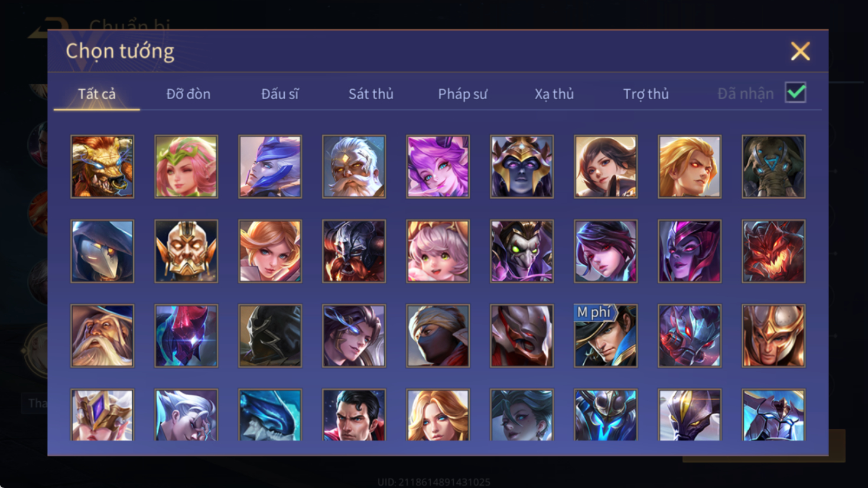Show the 'Xạ thủ' hero category
The height and width of the screenshot is (488, 868).
tap(554, 94)
